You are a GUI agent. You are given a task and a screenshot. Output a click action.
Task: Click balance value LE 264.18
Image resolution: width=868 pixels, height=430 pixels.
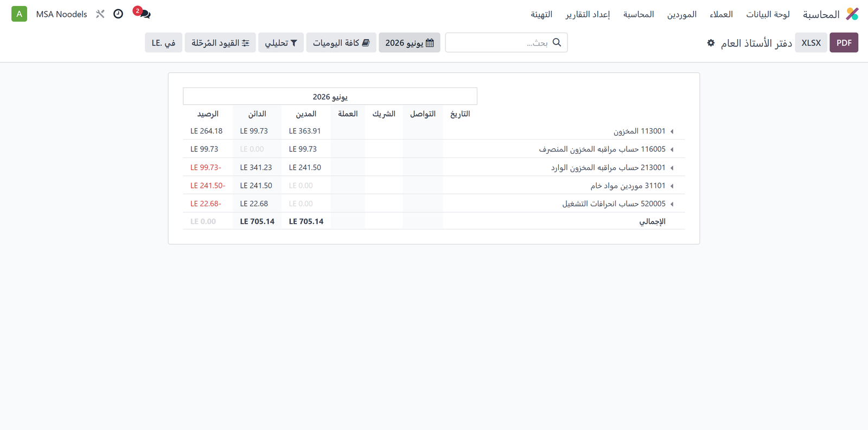point(206,131)
